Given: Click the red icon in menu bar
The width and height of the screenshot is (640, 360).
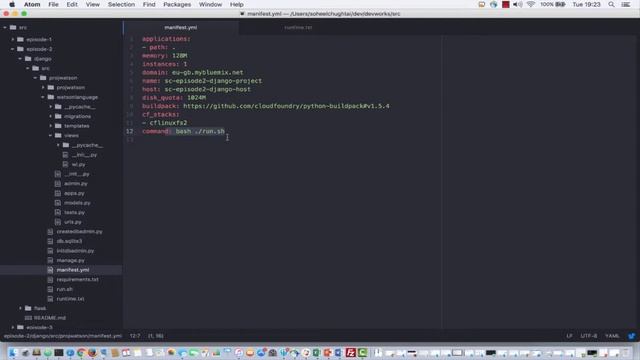Looking at the screenshot, I should pyautogui.click(x=505, y=4).
